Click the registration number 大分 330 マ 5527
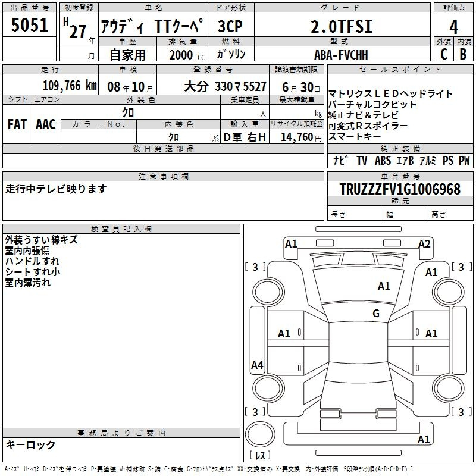The image size is (476, 476). click(x=226, y=86)
